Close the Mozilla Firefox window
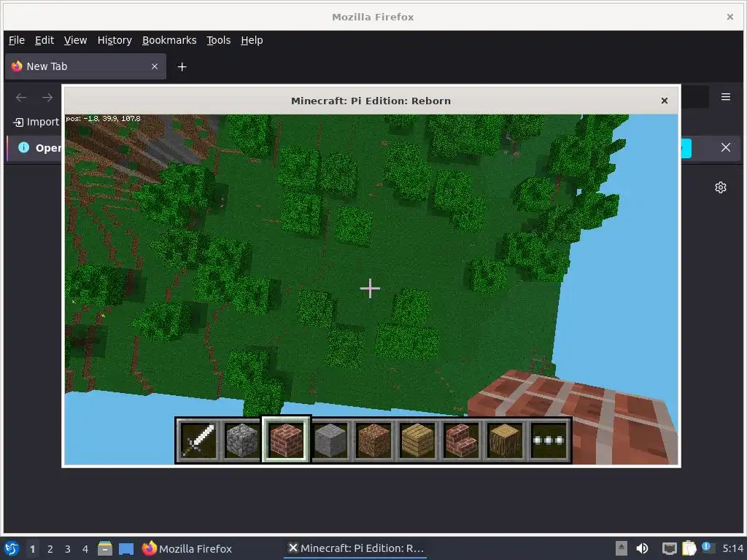Image resolution: width=747 pixels, height=560 pixels. 729,17
